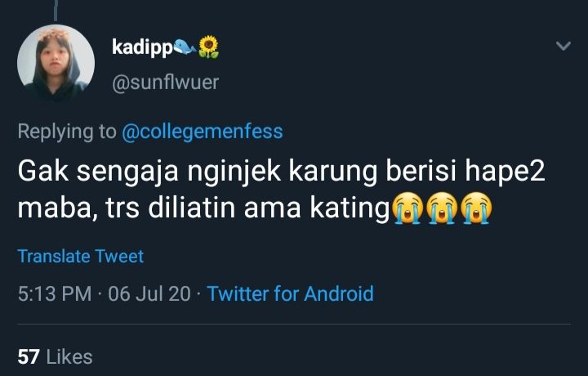View the 57 likes count number
Image resolution: width=588 pixels, height=376 pixels.
point(29,356)
